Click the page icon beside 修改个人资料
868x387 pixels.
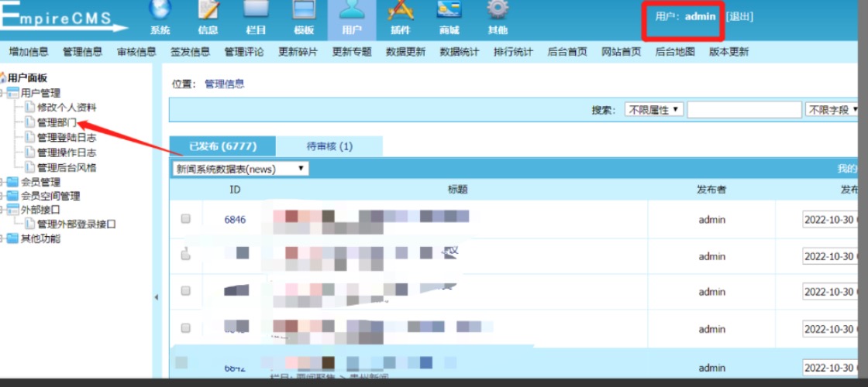click(x=30, y=108)
